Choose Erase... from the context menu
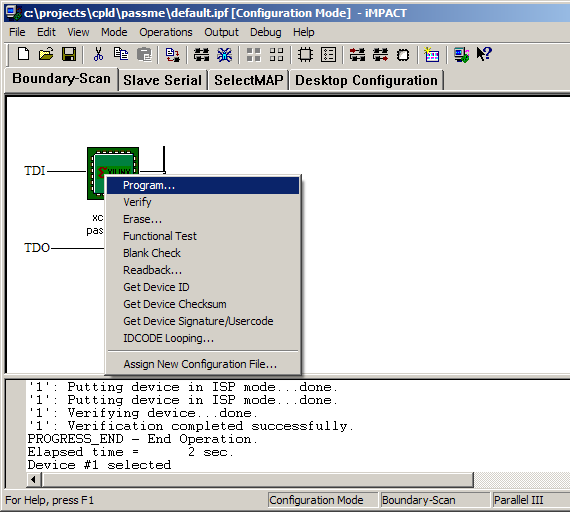Image resolution: width=570 pixels, height=512 pixels. 203,219
